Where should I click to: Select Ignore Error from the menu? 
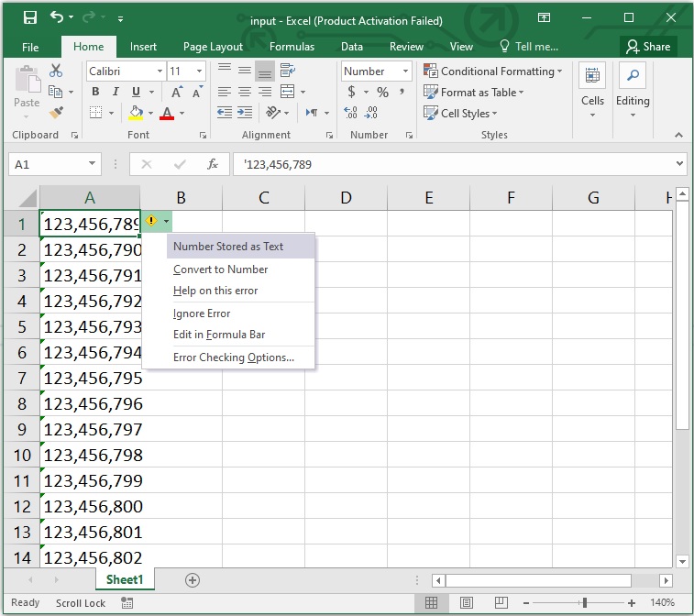202,313
